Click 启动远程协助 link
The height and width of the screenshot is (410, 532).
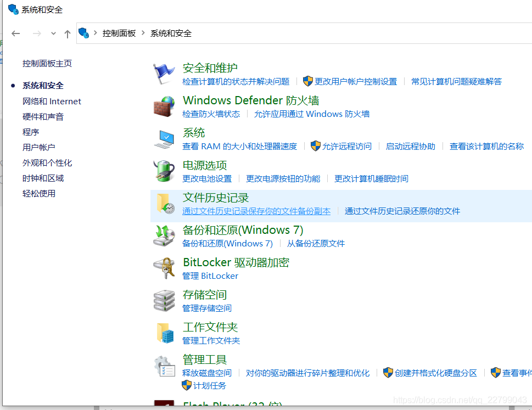[x=411, y=146]
